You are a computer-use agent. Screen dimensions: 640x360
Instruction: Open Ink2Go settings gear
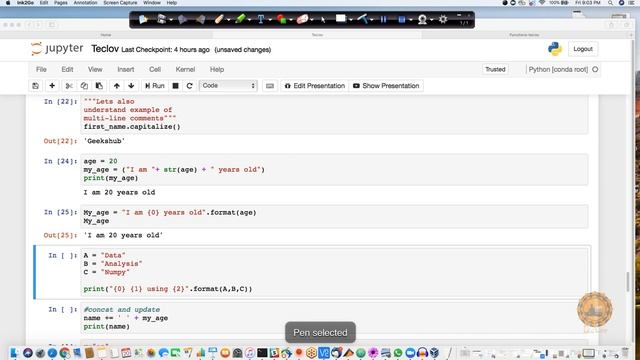[x=443, y=19]
